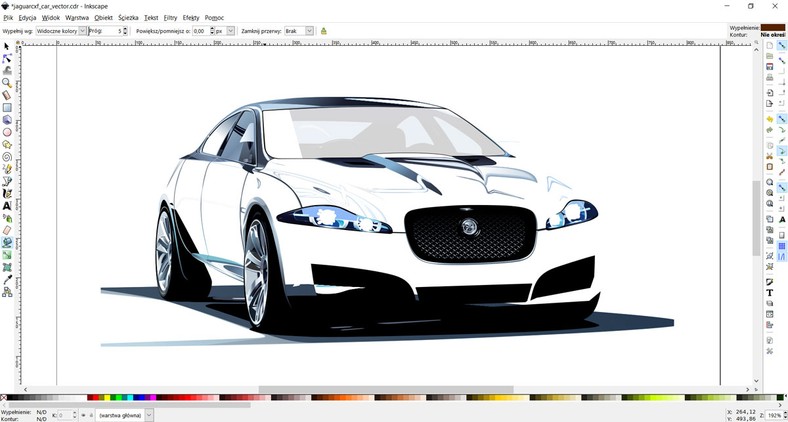
Task: Select the Selector arrow tool
Action: tap(7, 46)
